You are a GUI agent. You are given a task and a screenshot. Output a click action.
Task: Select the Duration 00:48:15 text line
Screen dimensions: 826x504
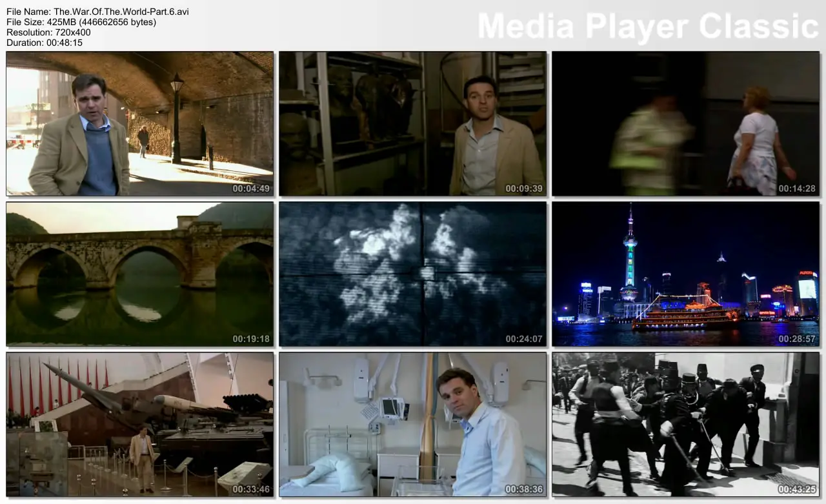coord(45,43)
